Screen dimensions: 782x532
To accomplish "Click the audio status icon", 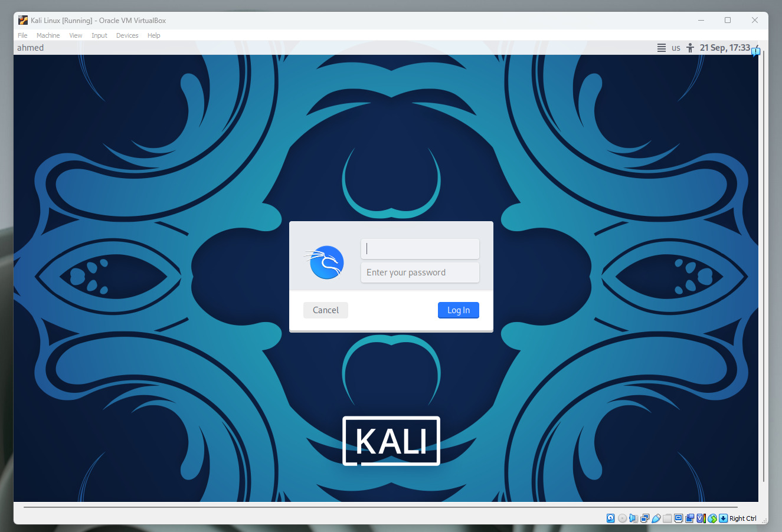I will (633, 518).
